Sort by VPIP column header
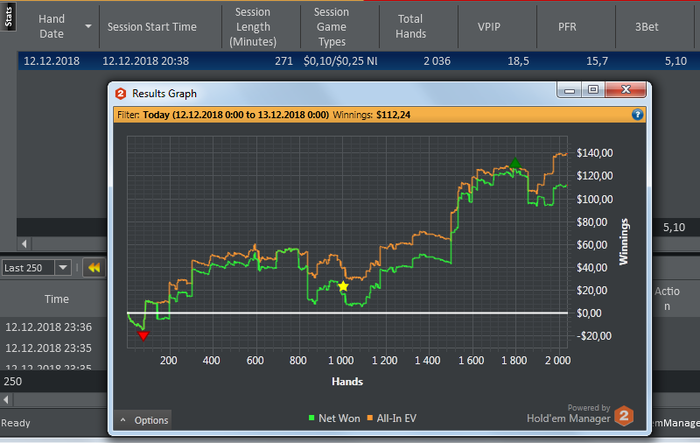This screenshot has width=700, height=443. click(489, 27)
